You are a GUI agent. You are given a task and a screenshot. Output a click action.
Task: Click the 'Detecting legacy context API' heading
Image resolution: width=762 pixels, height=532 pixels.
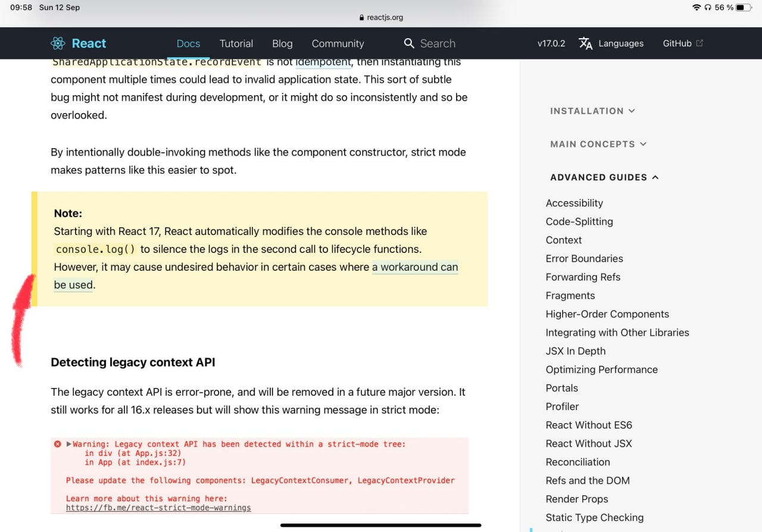click(133, 362)
